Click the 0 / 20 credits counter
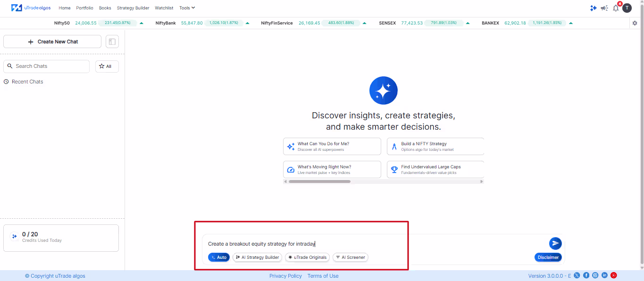Screen dimensions: 644x281 click(30, 234)
